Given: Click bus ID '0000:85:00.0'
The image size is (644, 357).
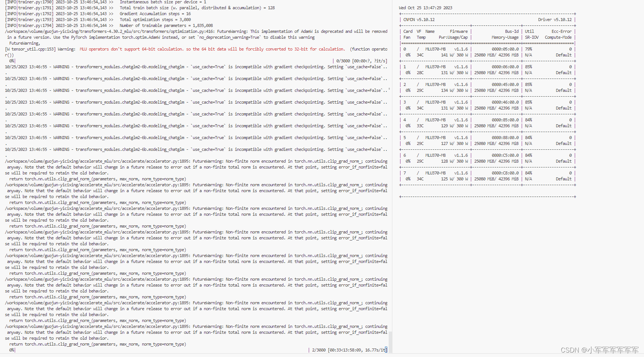Looking at the screenshot, I should (x=505, y=120).
